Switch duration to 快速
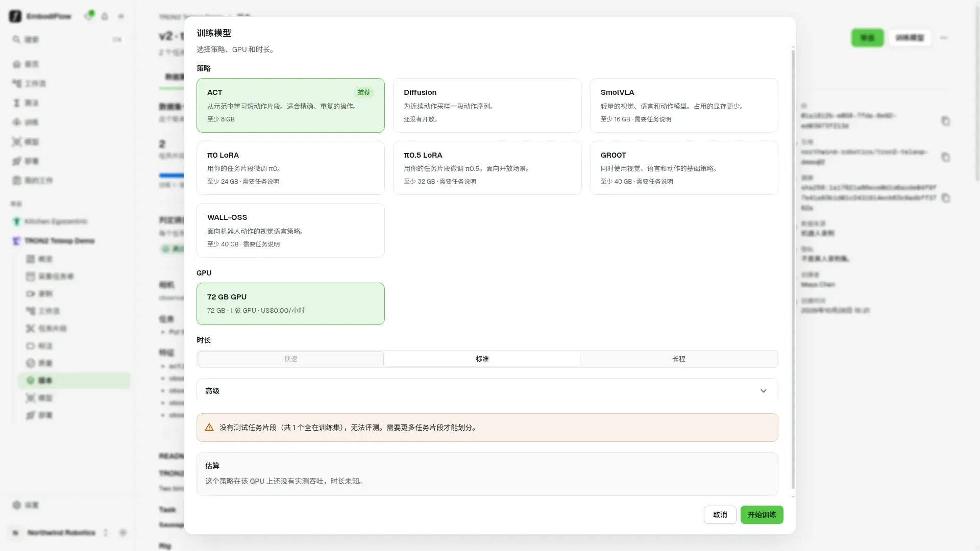 (x=291, y=359)
